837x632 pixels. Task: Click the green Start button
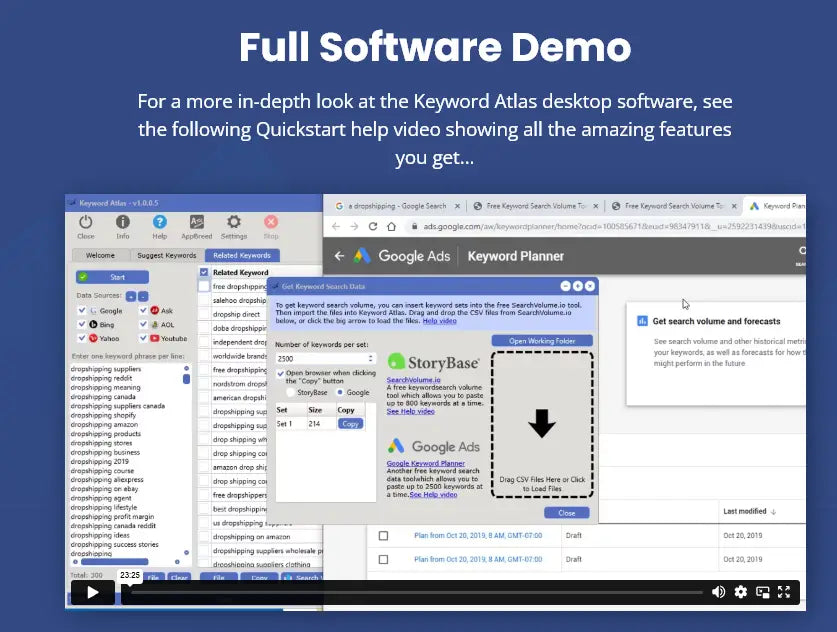[x=112, y=277]
